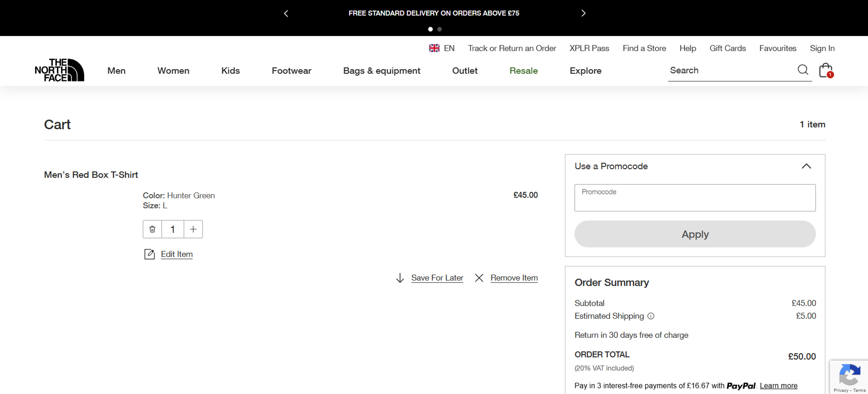Click the Save For Later arrow icon

point(400,278)
